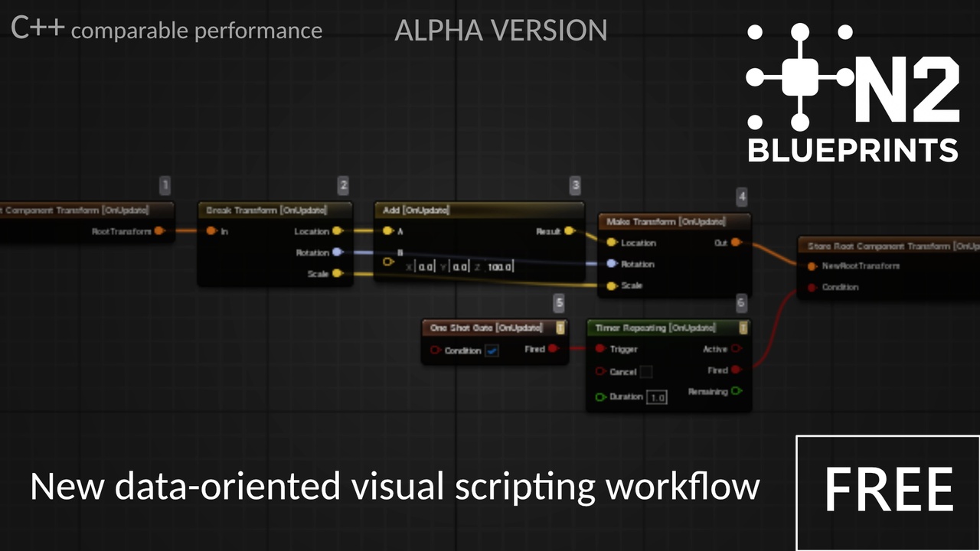Click One Shot Gate's Condition input pin

coord(435,350)
